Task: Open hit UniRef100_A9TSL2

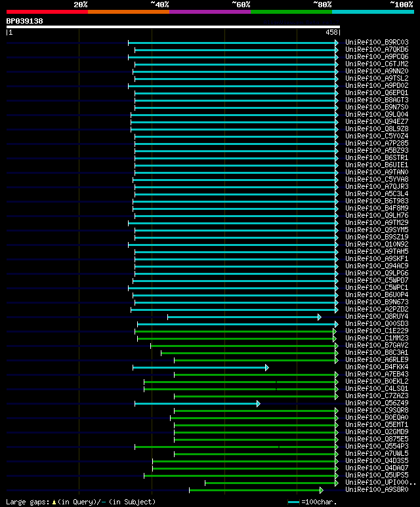Action: pyautogui.click(x=377, y=79)
